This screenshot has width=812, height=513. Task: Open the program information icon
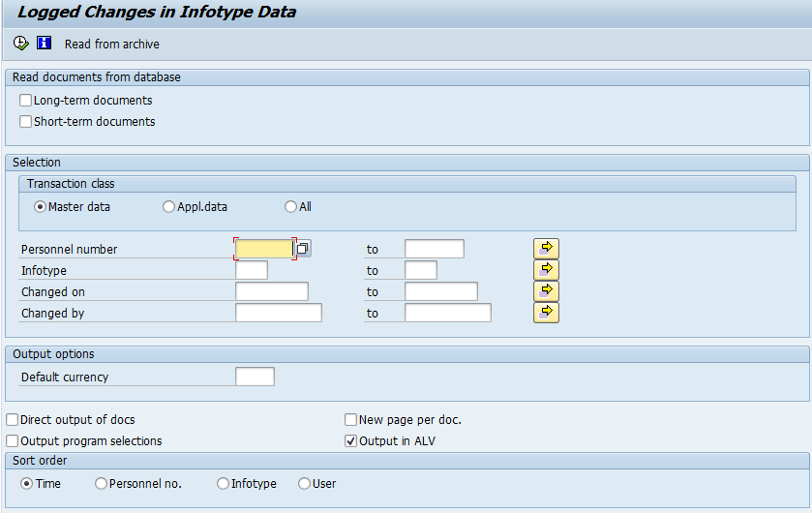(44, 44)
